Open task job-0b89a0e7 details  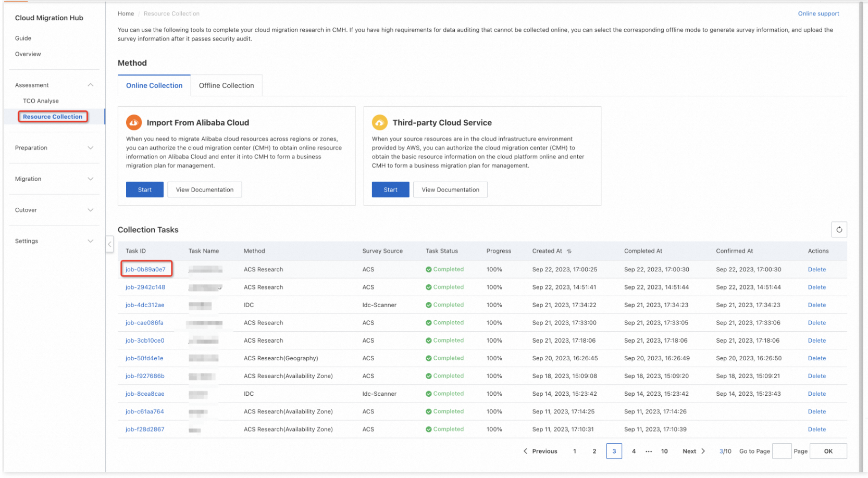click(145, 269)
